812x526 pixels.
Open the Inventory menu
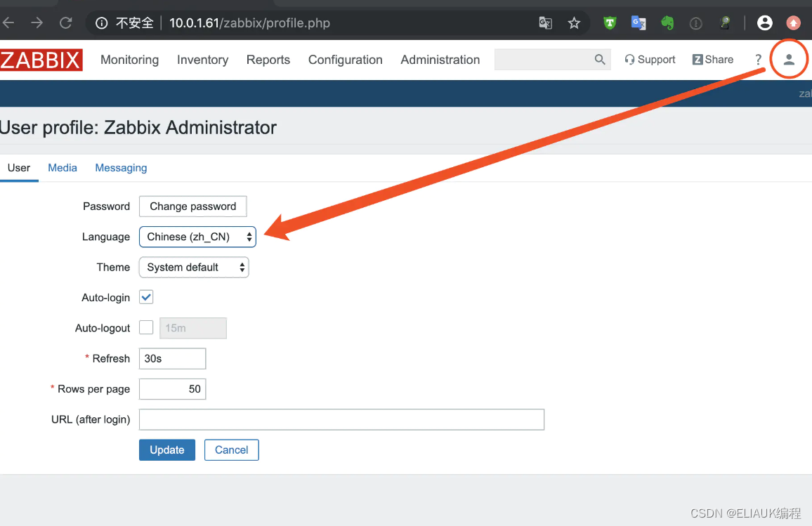(202, 60)
